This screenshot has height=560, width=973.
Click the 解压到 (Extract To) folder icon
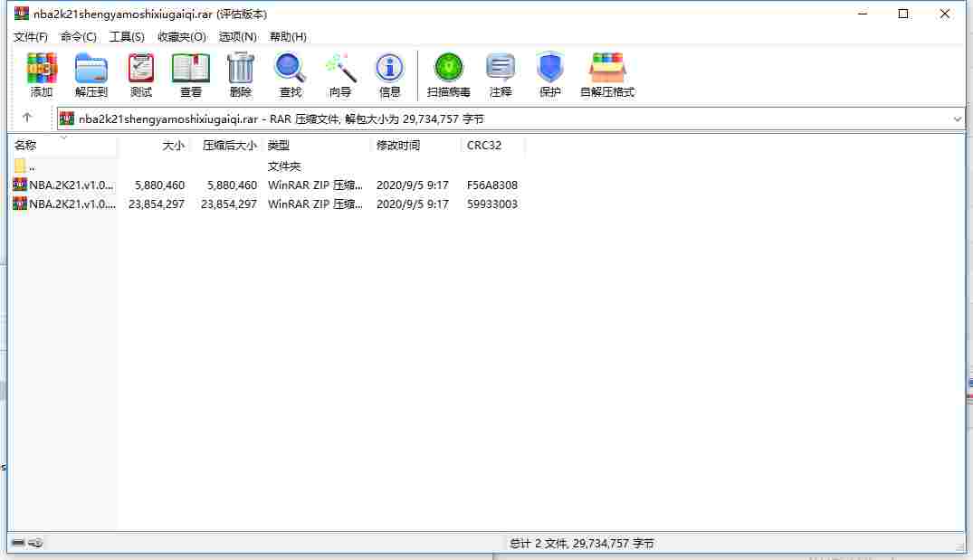pyautogui.click(x=91, y=68)
